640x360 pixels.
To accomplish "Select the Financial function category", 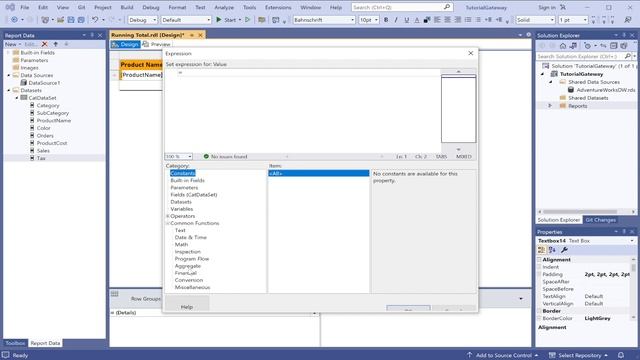I will [x=186, y=273].
